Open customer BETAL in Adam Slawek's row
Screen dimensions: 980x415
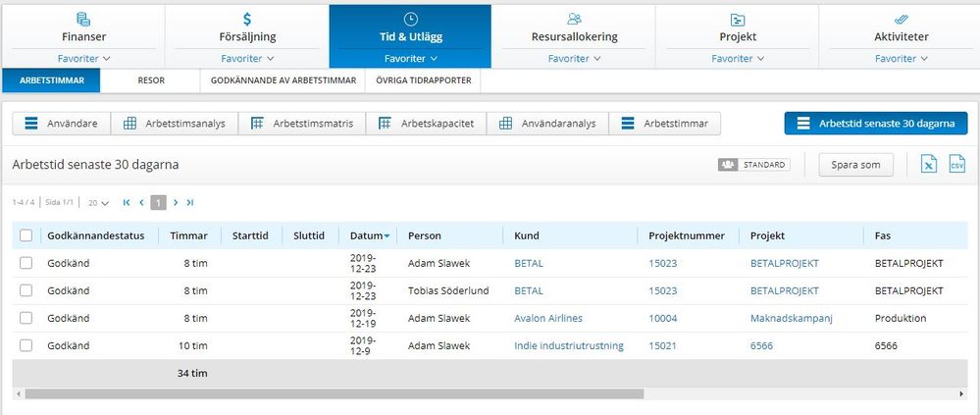click(529, 263)
